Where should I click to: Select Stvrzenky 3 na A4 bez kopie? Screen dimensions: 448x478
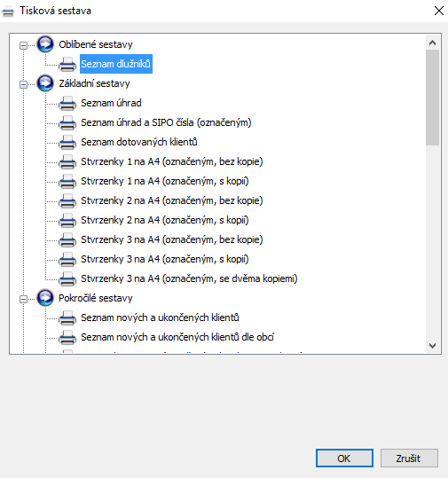172,239
